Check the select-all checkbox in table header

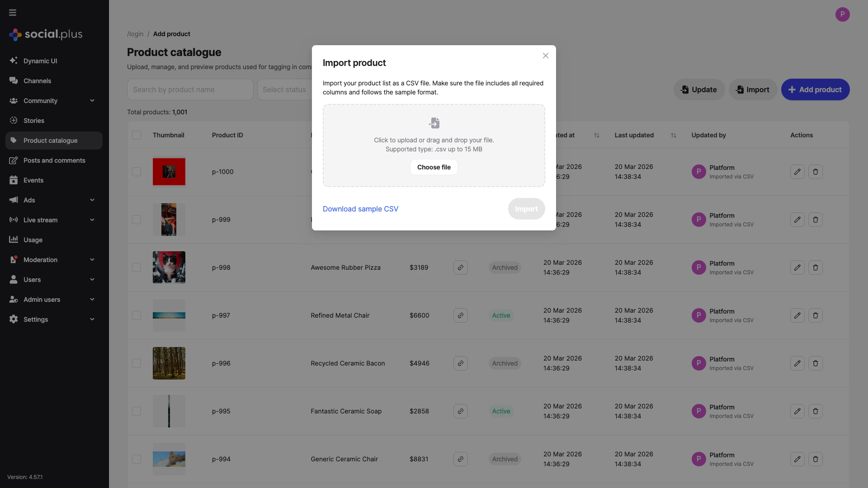[137, 135]
